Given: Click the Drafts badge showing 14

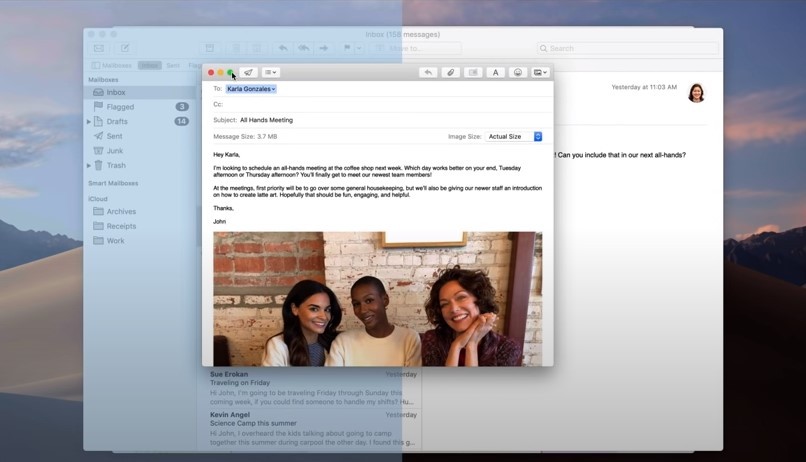Looking at the screenshot, I should (x=181, y=121).
